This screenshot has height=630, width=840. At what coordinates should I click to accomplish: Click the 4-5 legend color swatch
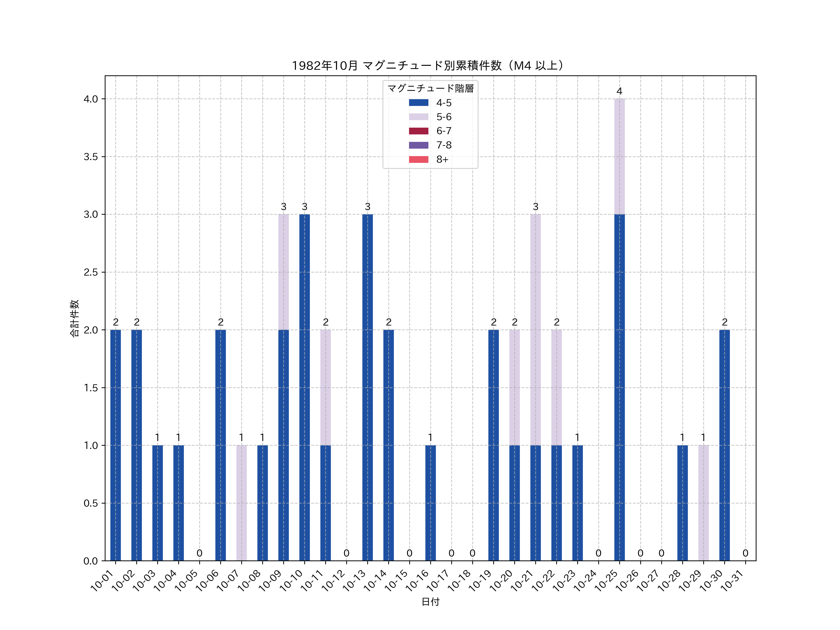tap(418, 102)
